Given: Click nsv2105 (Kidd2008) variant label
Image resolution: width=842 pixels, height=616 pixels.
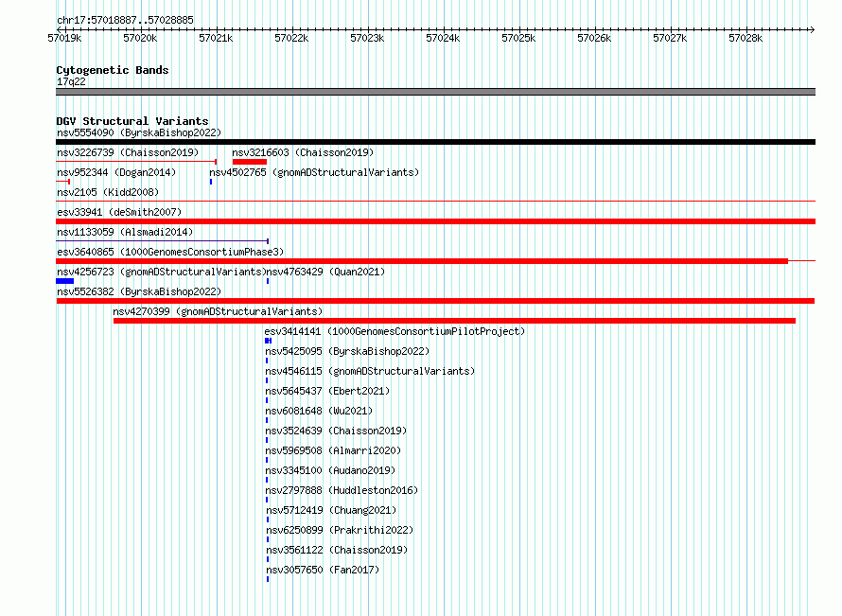Looking at the screenshot, I should tap(108, 192).
